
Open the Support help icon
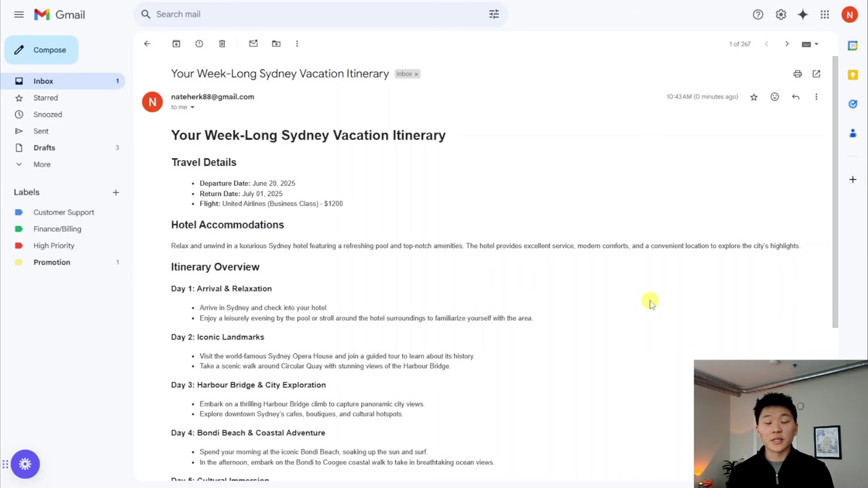tap(758, 14)
